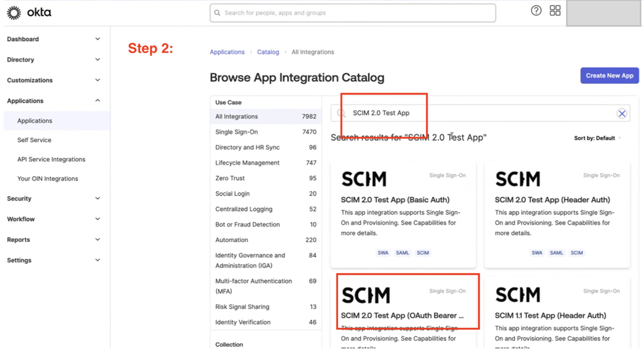The width and height of the screenshot is (644, 362).
Task: Click the 7982 count beside All Integrations
Action: point(309,116)
